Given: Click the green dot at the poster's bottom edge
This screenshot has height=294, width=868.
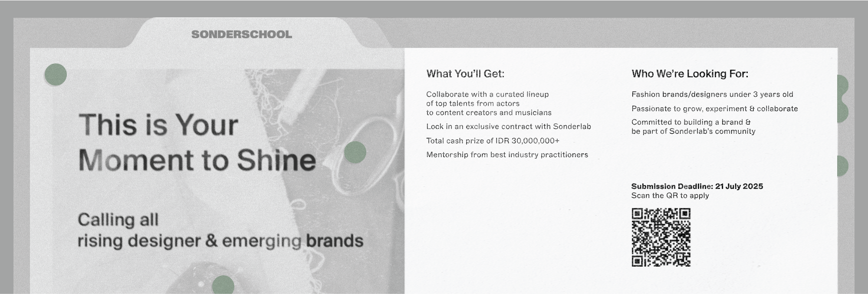Looking at the screenshot, I should [223, 285].
